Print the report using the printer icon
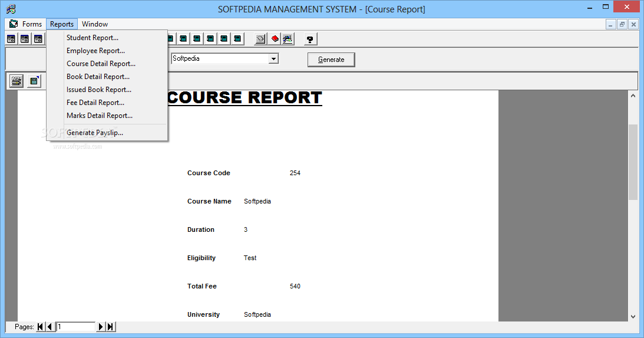 point(16,81)
